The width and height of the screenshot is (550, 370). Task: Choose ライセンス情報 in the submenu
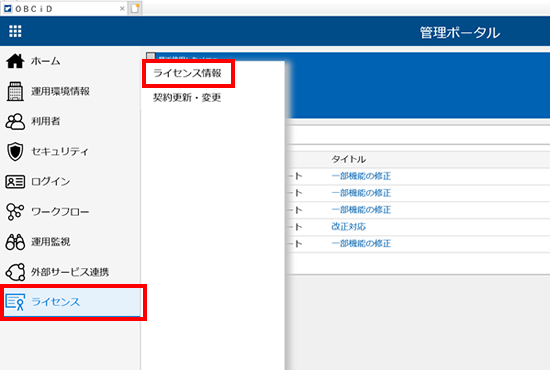[x=187, y=73]
